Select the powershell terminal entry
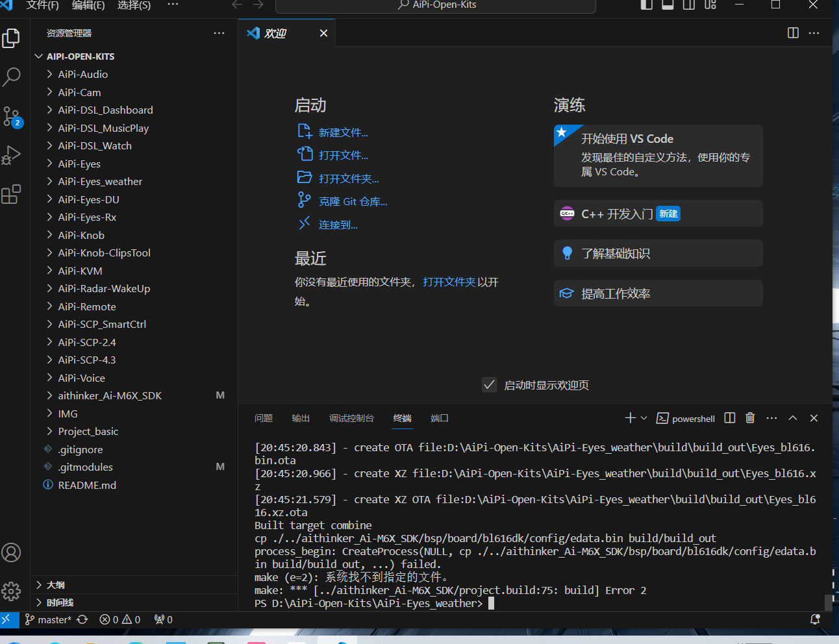Viewport: 839px width, 644px height. tap(686, 419)
